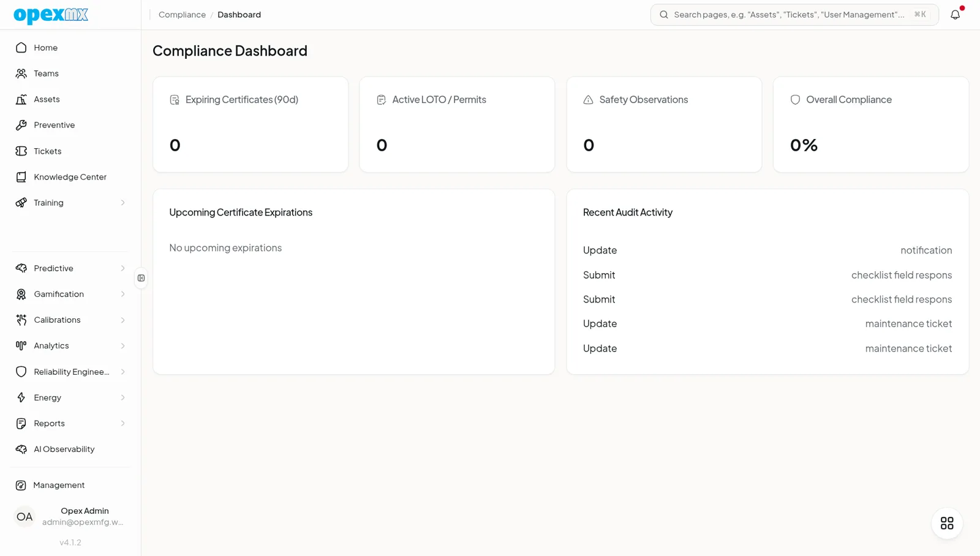Expand the Training submenu chevron
980x556 pixels.
point(123,203)
